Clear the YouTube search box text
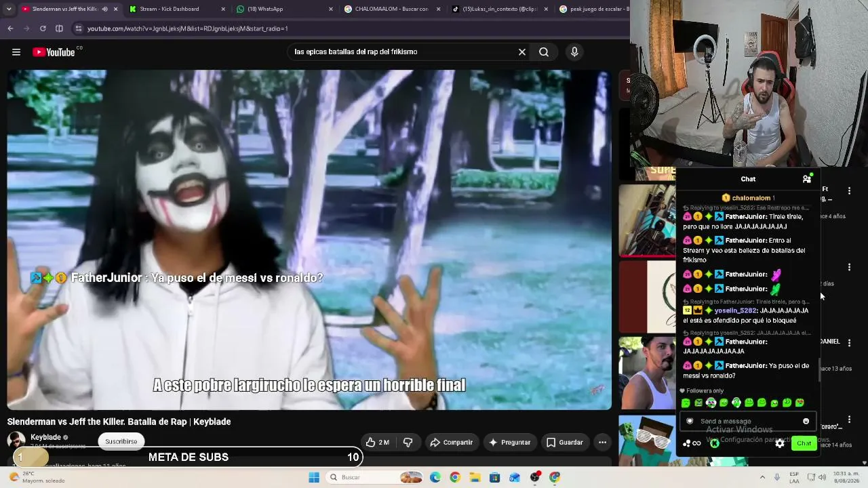This screenshot has width=868, height=488. tap(522, 52)
